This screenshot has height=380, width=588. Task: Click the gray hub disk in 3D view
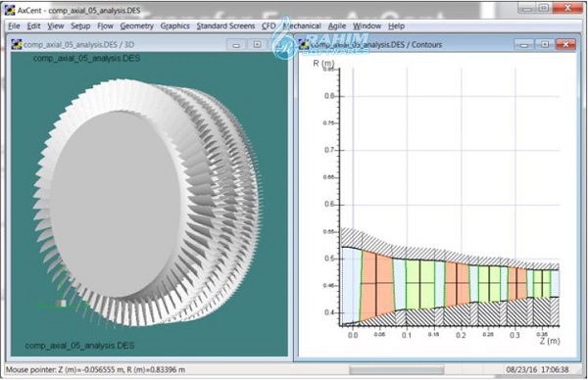[116, 205]
